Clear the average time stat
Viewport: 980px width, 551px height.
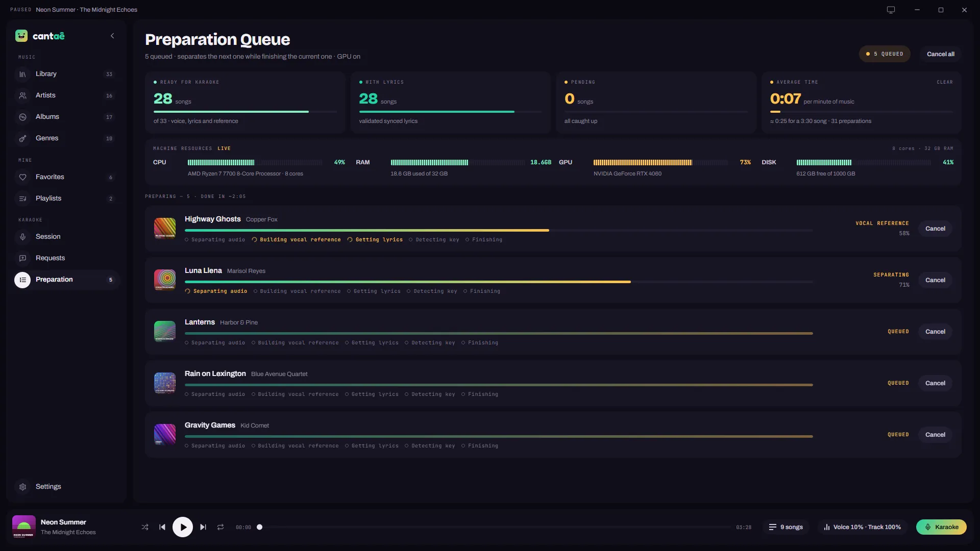click(945, 82)
